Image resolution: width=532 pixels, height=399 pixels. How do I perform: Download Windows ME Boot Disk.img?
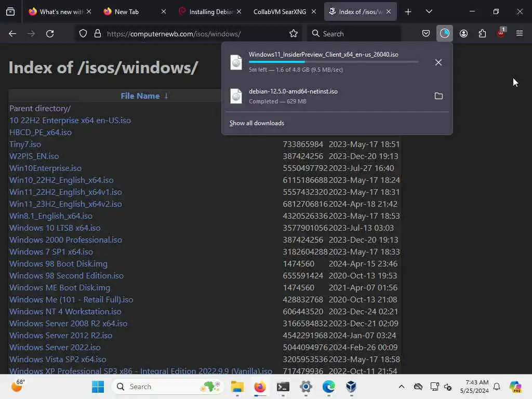click(60, 288)
